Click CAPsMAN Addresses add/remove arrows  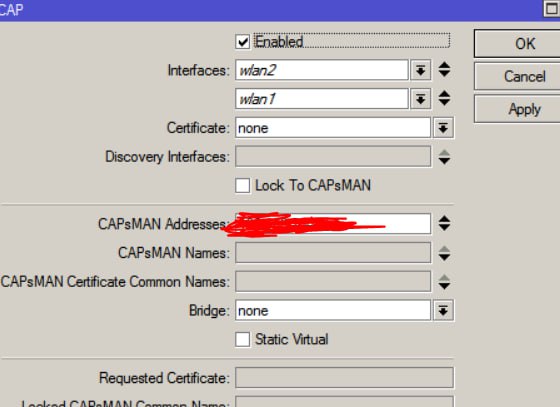pos(444,223)
